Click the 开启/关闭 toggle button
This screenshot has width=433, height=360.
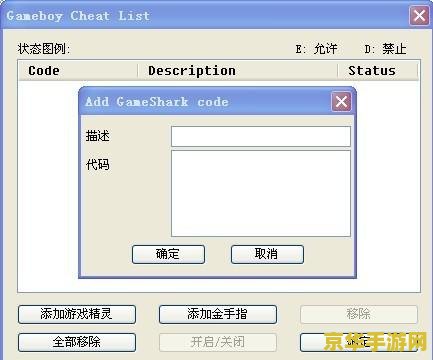pos(218,342)
